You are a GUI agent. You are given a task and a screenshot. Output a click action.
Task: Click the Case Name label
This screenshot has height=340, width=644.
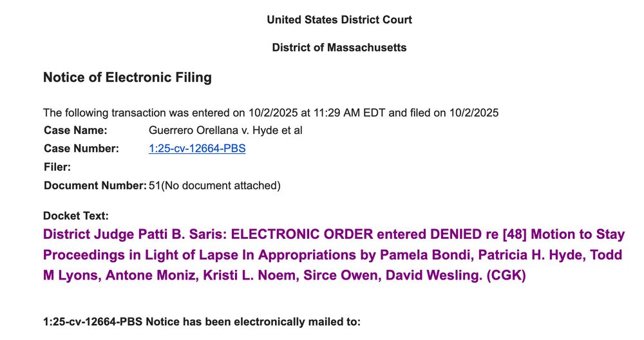(x=75, y=130)
